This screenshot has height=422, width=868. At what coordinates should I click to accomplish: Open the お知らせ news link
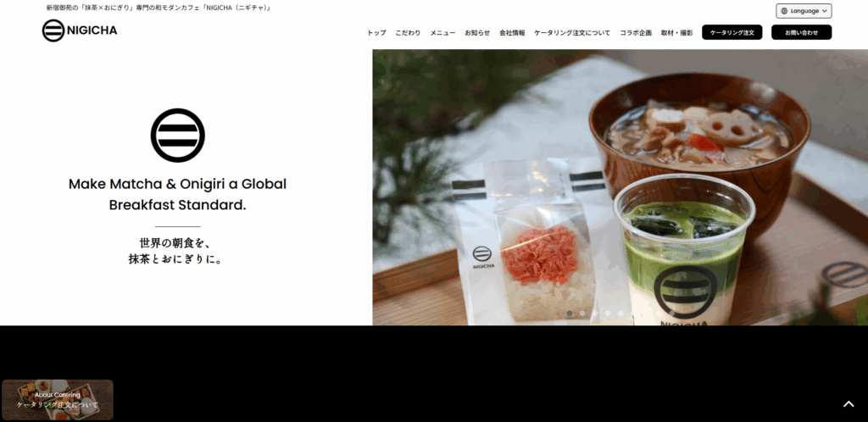477,33
